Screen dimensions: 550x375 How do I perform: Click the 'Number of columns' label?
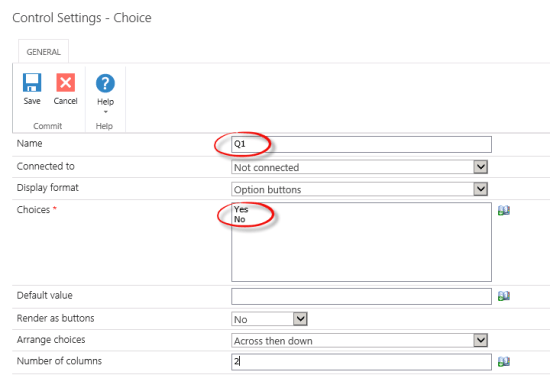pos(59,361)
